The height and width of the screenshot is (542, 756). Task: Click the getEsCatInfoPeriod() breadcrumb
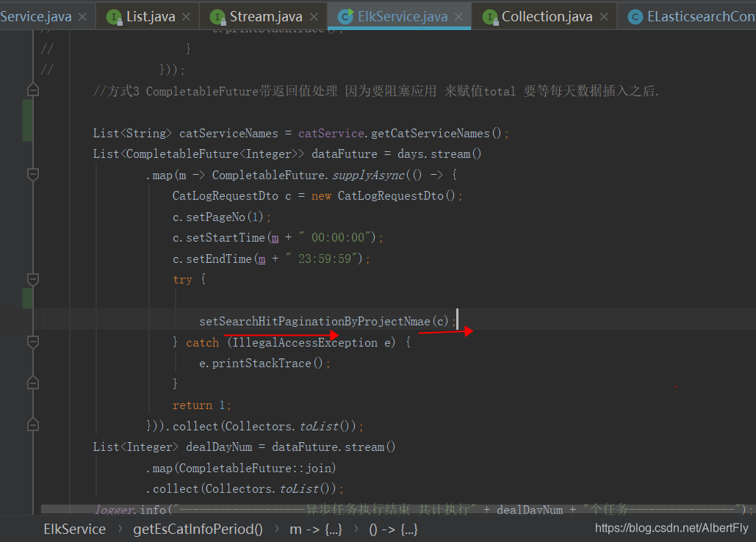pos(197,528)
